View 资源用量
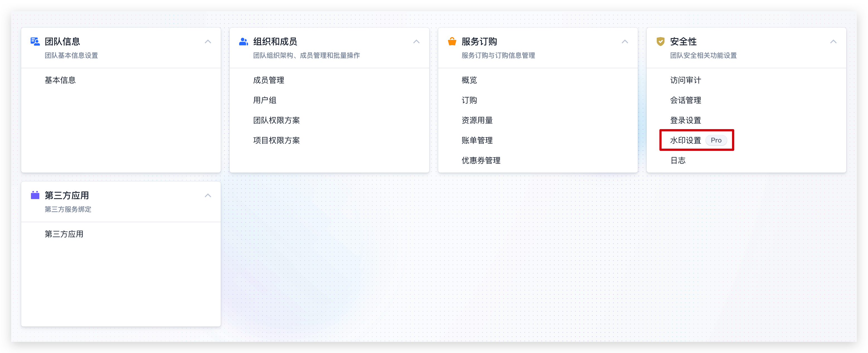 (x=477, y=120)
